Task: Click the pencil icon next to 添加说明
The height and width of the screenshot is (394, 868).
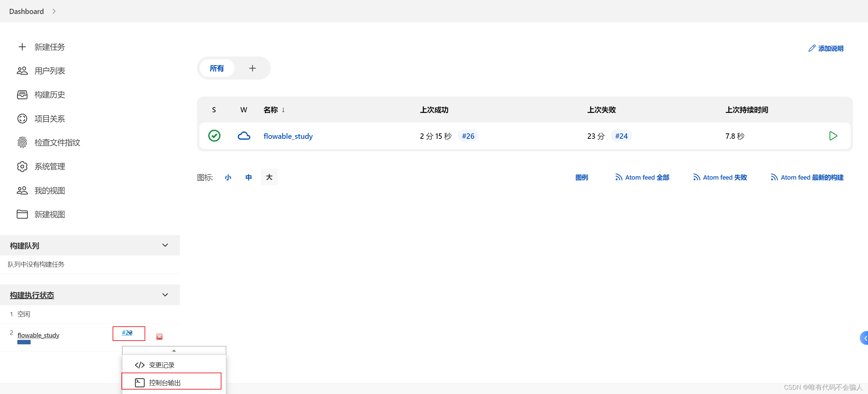Action: (812, 48)
